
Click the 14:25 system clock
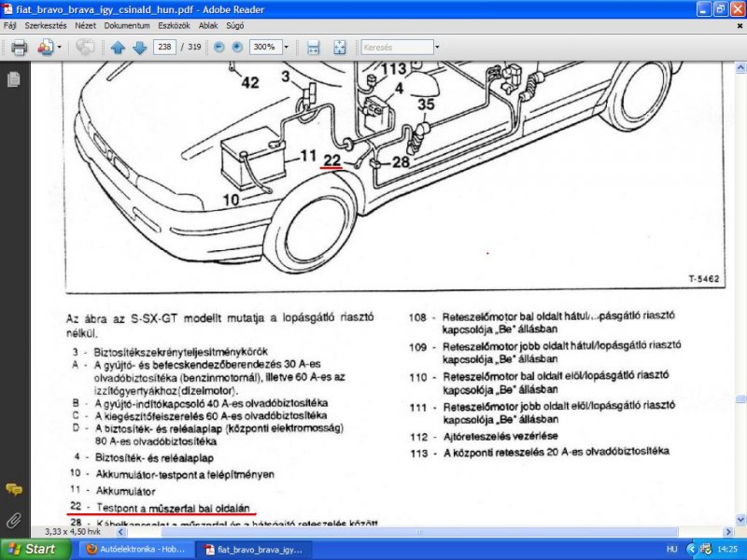tap(727, 550)
